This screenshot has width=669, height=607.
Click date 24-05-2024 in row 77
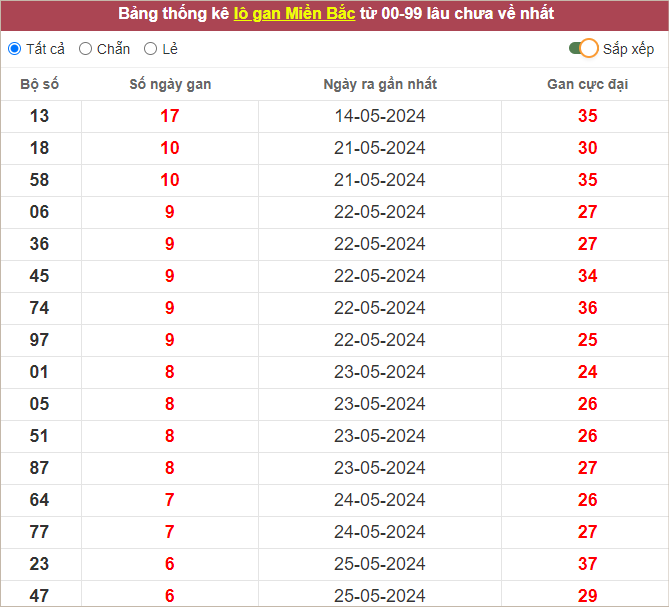coord(380,532)
